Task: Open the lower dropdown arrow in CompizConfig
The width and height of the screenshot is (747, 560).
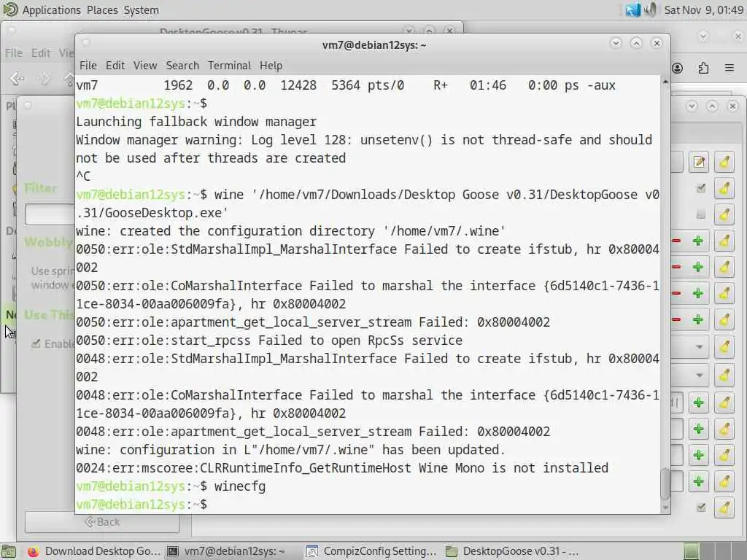Action: click(x=699, y=376)
